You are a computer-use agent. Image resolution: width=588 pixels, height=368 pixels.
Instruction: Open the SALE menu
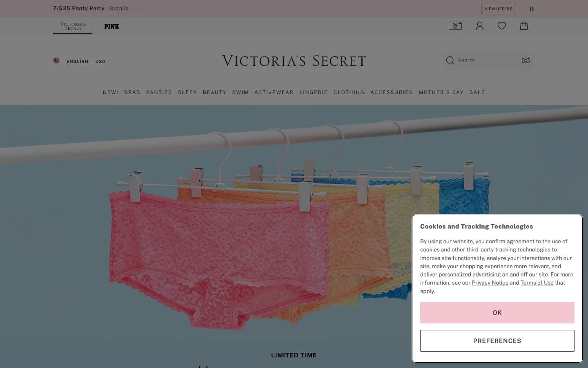point(477,92)
